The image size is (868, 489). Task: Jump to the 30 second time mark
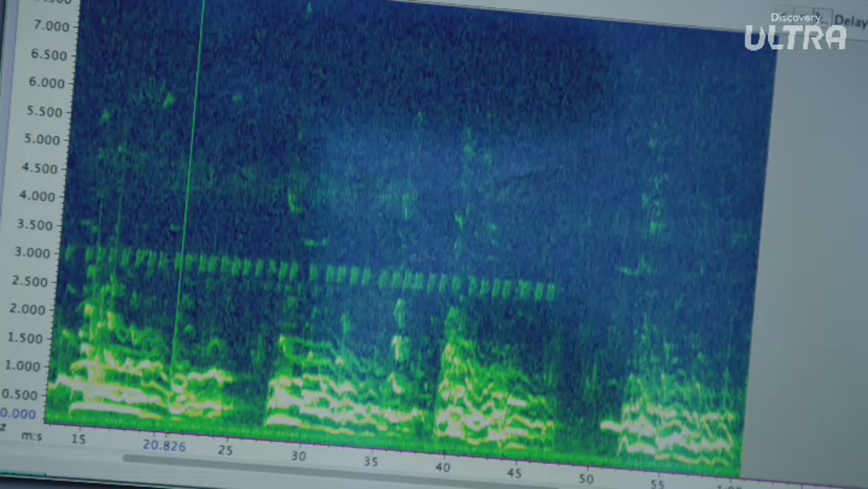[299, 456]
